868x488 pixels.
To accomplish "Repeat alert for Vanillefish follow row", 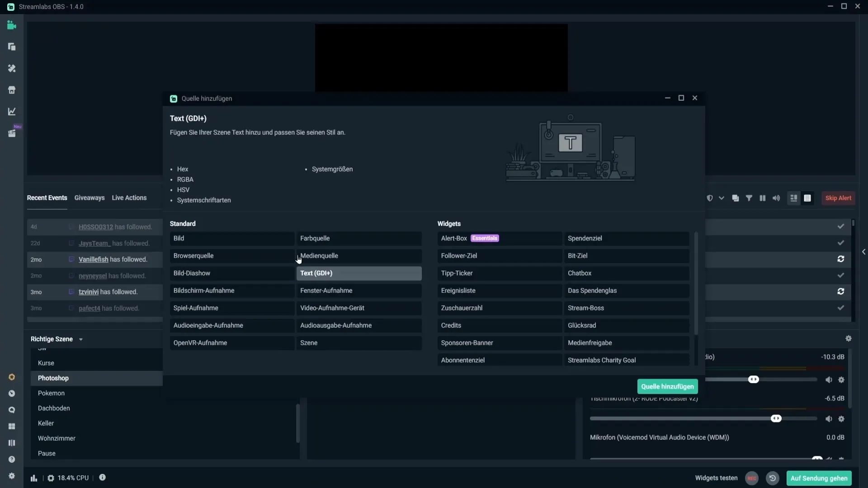I will (x=841, y=259).
